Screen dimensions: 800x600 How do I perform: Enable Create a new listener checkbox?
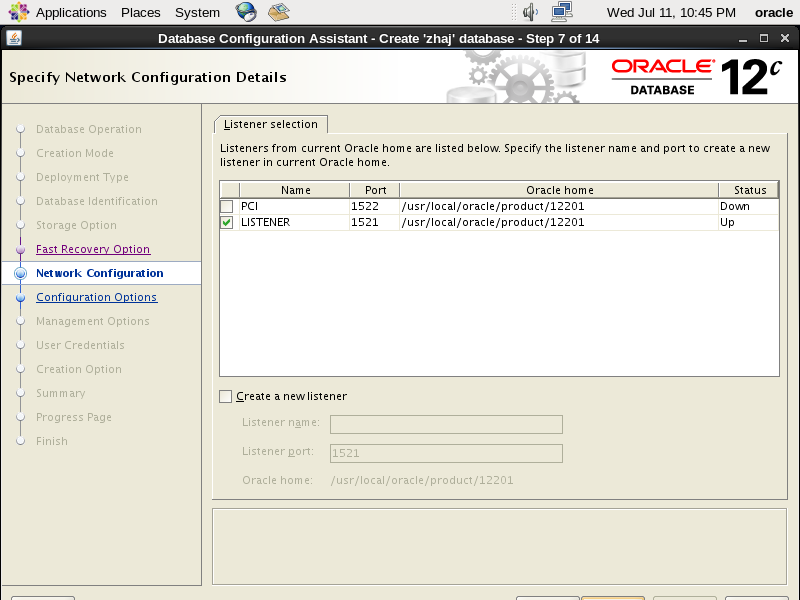[226, 396]
